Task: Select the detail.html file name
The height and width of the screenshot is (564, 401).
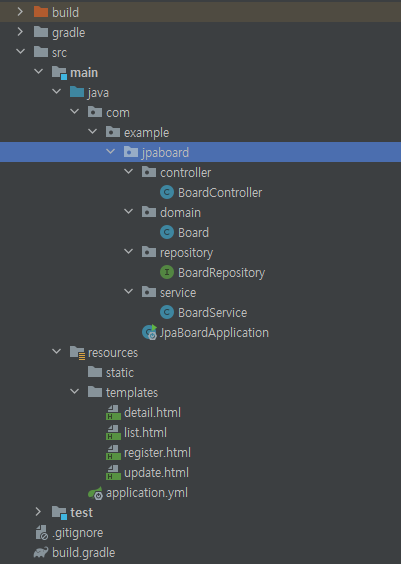Action: tap(152, 413)
